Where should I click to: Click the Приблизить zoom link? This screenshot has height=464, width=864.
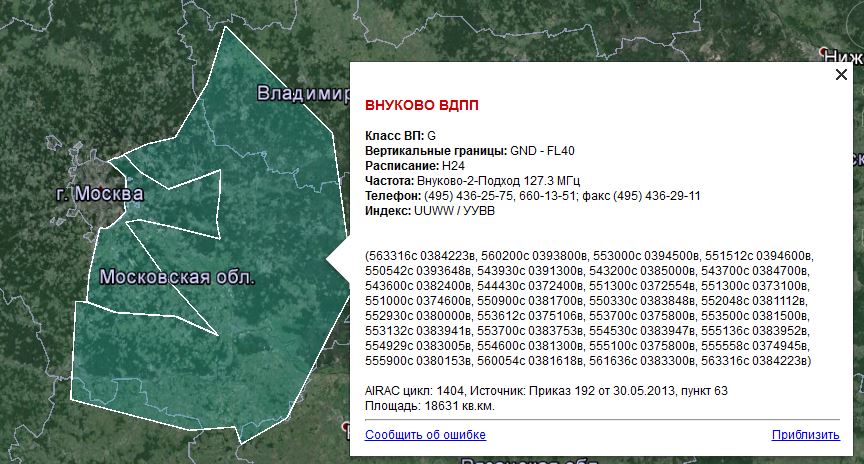pos(805,435)
